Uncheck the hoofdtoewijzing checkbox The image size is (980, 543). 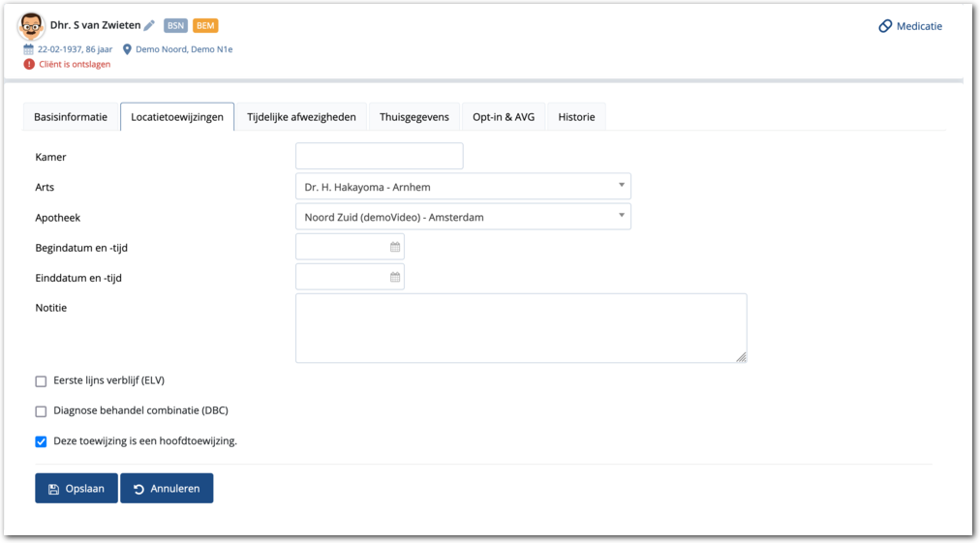tap(41, 441)
